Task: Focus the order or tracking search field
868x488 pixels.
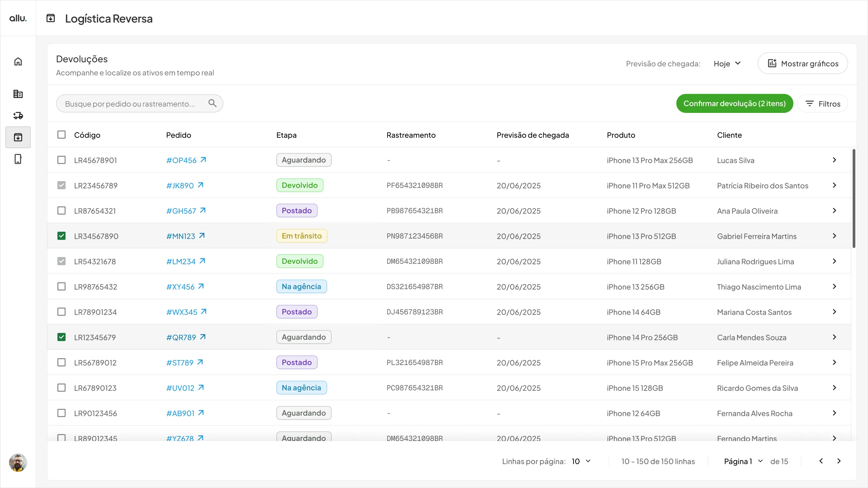Action: (140, 103)
